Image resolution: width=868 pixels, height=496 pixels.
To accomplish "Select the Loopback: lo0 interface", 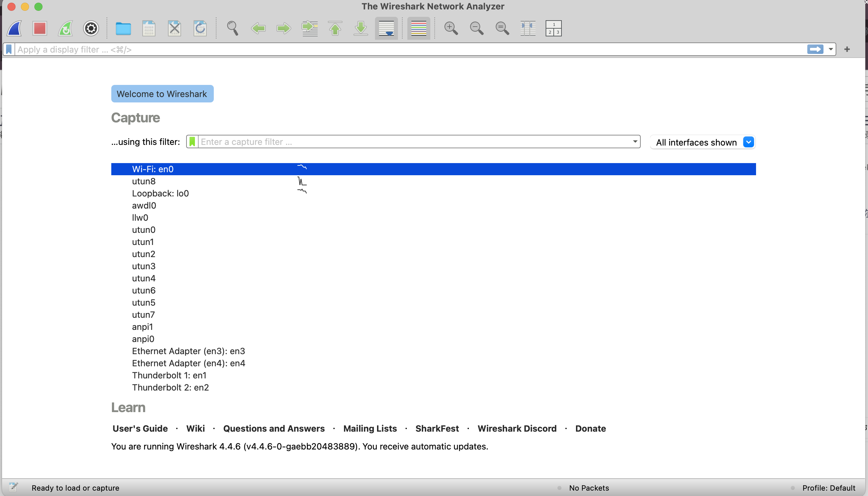I will coord(160,193).
